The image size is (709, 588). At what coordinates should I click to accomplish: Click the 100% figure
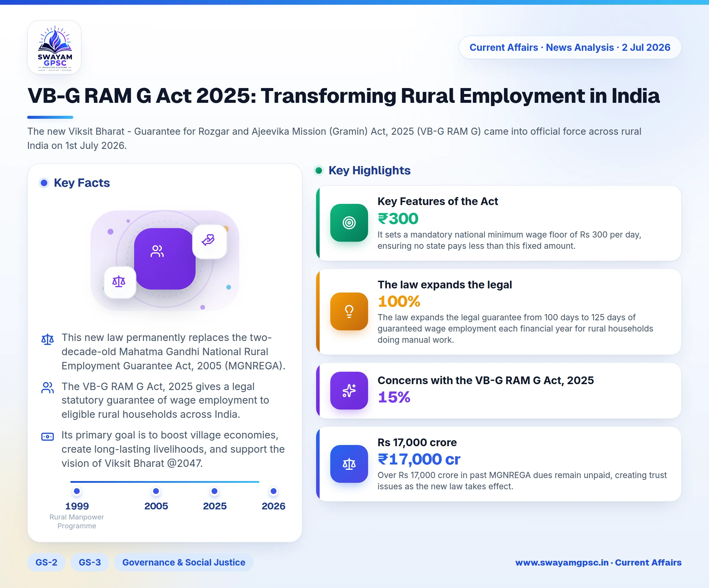(399, 301)
